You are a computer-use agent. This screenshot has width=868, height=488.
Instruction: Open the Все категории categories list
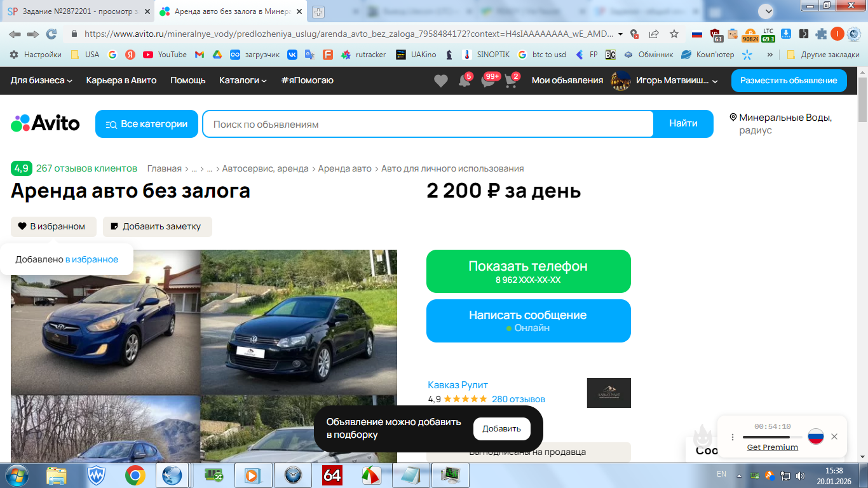coord(147,124)
